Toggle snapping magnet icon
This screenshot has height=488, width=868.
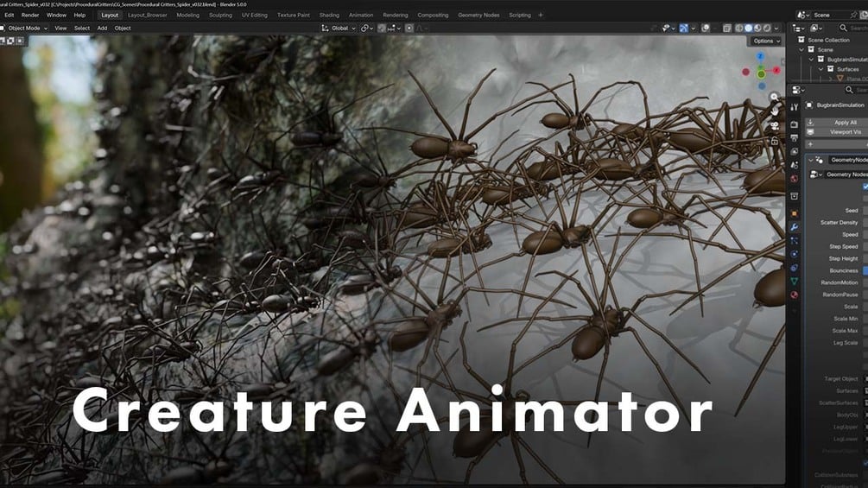coord(382,28)
